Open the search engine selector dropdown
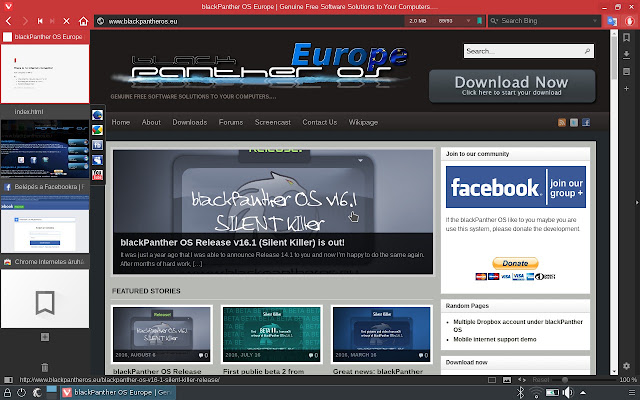This screenshot has height=400, width=640. click(x=494, y=21)
